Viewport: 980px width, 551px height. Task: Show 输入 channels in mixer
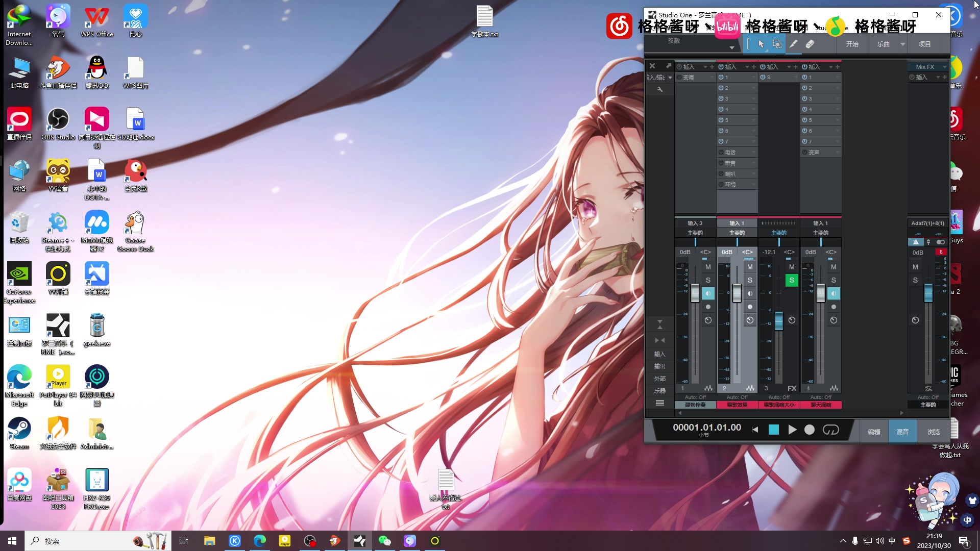(x=659, y=354)
